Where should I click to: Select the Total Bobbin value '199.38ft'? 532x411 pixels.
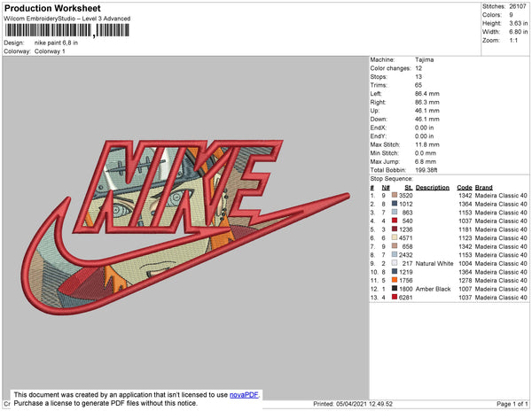click(x=426, y=170)
